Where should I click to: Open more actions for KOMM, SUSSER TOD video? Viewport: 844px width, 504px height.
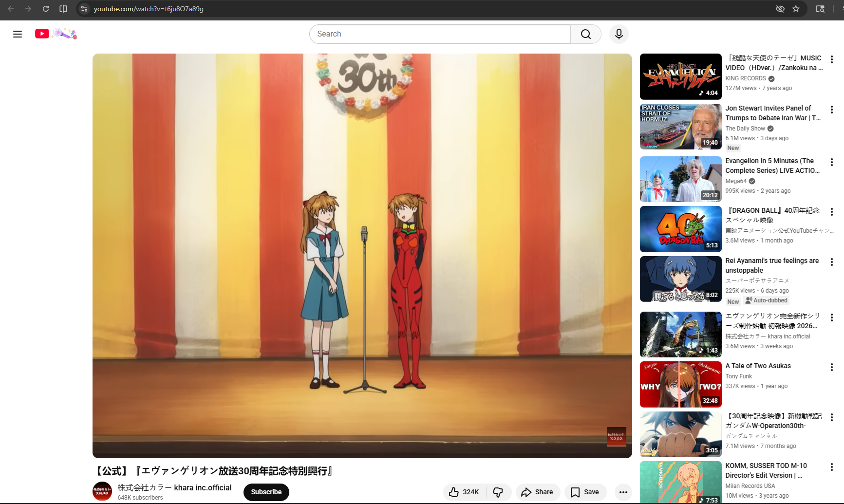[832, 467]
